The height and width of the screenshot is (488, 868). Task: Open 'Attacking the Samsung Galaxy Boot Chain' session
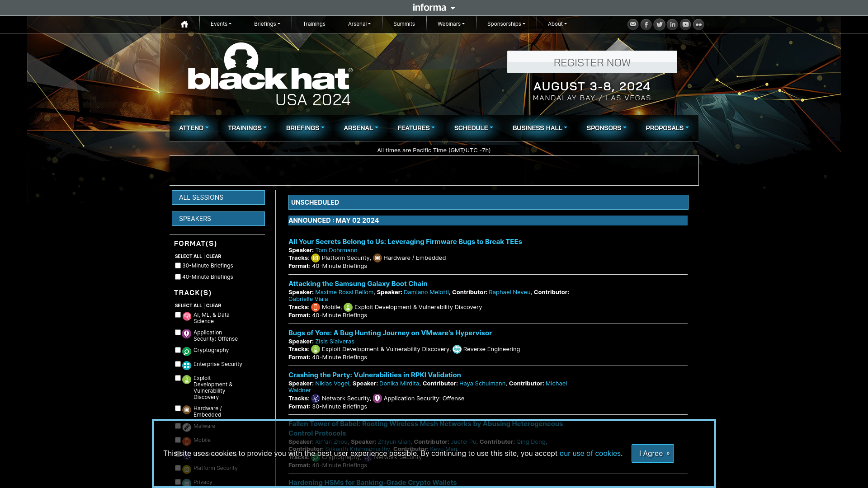click(358, 284)
